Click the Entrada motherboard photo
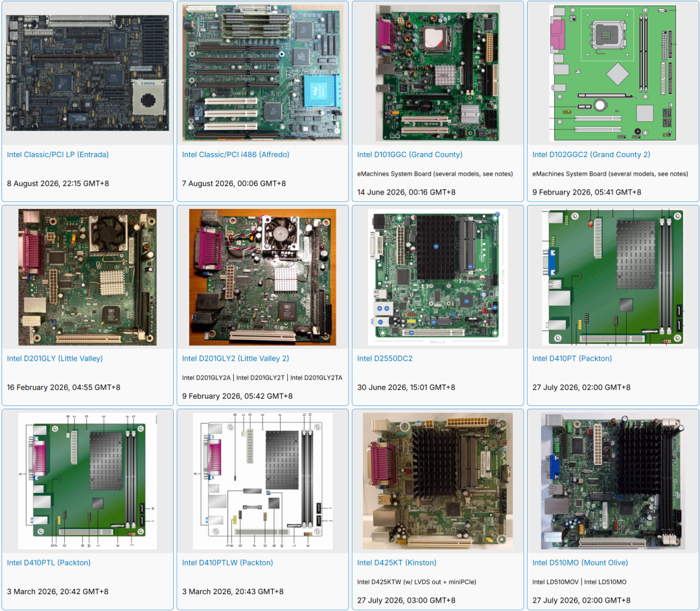This screenshot has width=700, height=611. point(87,73)
